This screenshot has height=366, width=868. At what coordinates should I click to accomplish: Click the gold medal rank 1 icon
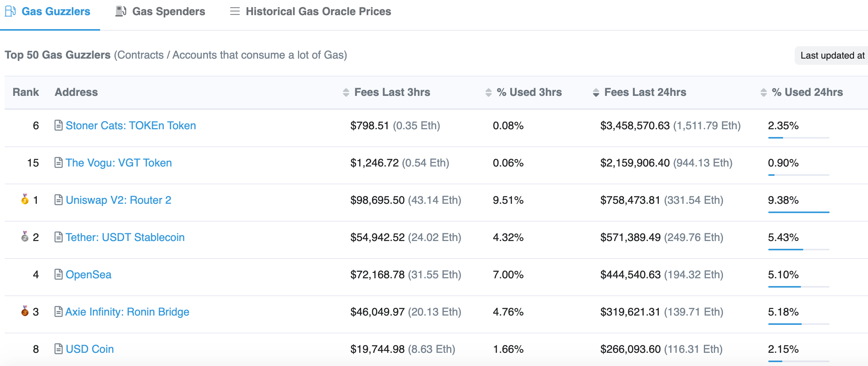tap(25, 199)
